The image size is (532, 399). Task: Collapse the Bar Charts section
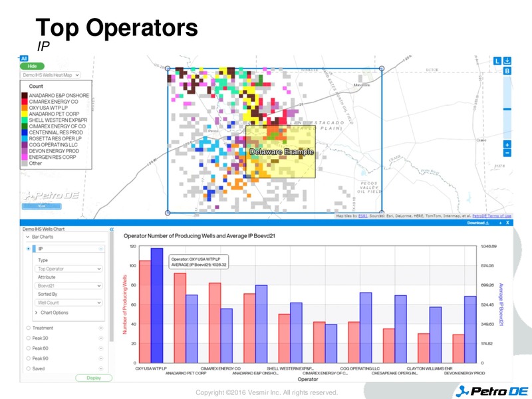click(28, 237)
